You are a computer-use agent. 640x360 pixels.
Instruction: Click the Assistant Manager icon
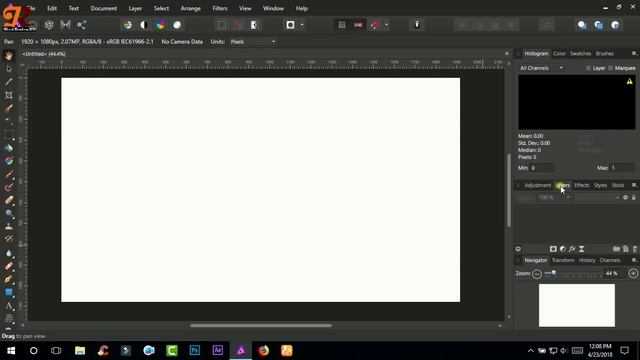pyautogui.click(x=417, y=25)
